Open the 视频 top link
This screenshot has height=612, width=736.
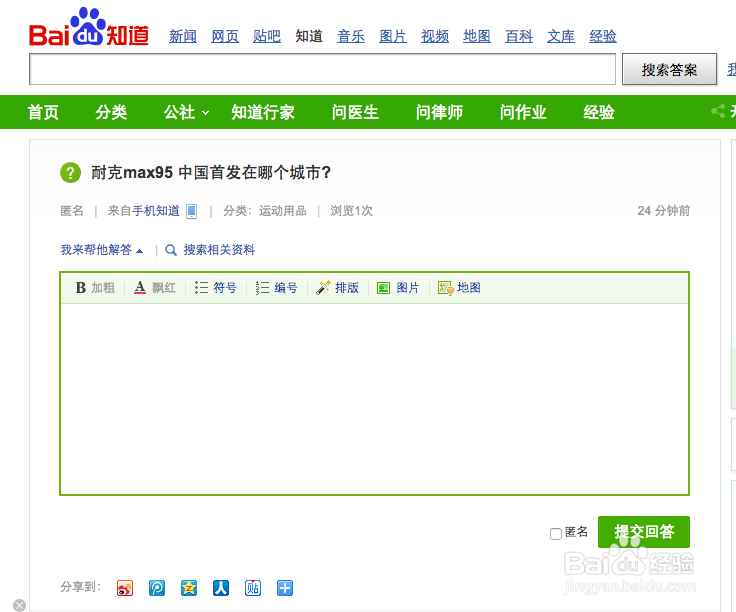click(x=435, y=36)
